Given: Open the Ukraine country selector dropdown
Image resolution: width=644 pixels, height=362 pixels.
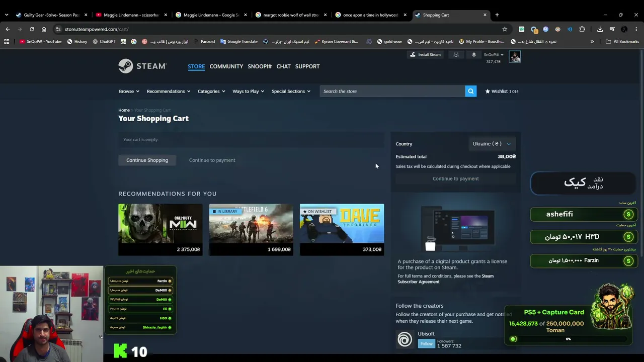Looking at the screenshot, I should (x=492, y=144).
